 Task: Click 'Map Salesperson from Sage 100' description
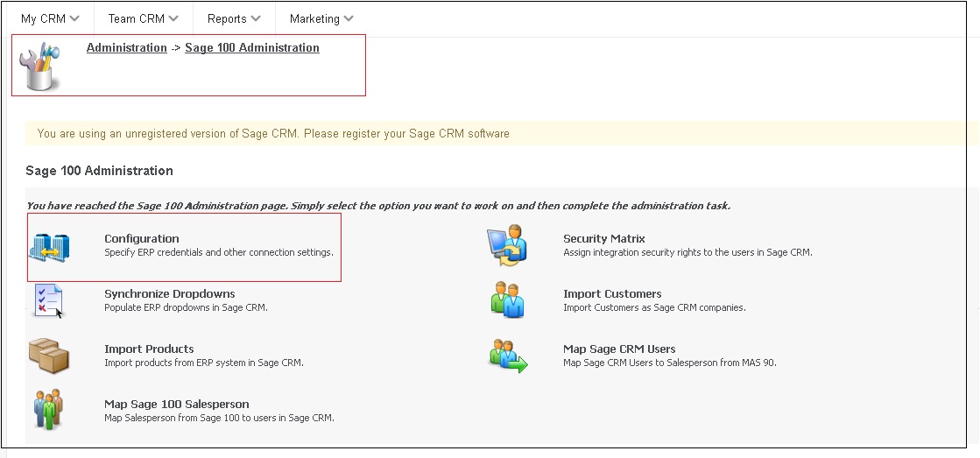click(x=219, y=418)
